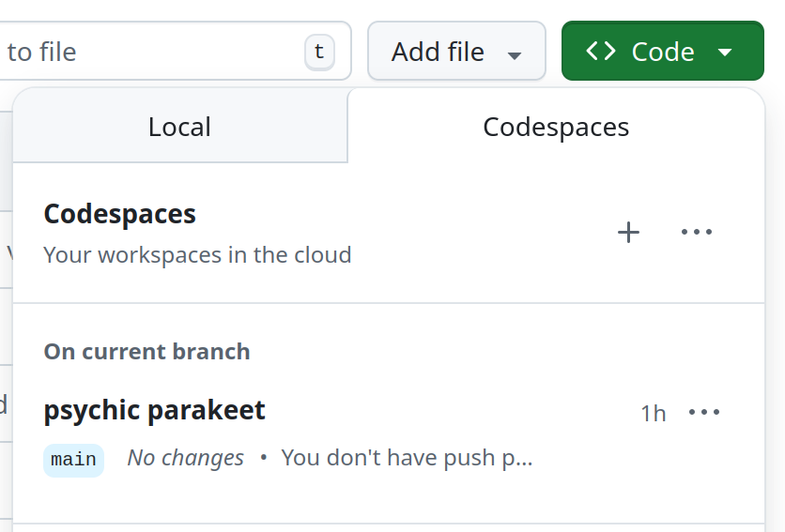Click the main branch label
Screen dimensions: 785x532
[73, 460]
